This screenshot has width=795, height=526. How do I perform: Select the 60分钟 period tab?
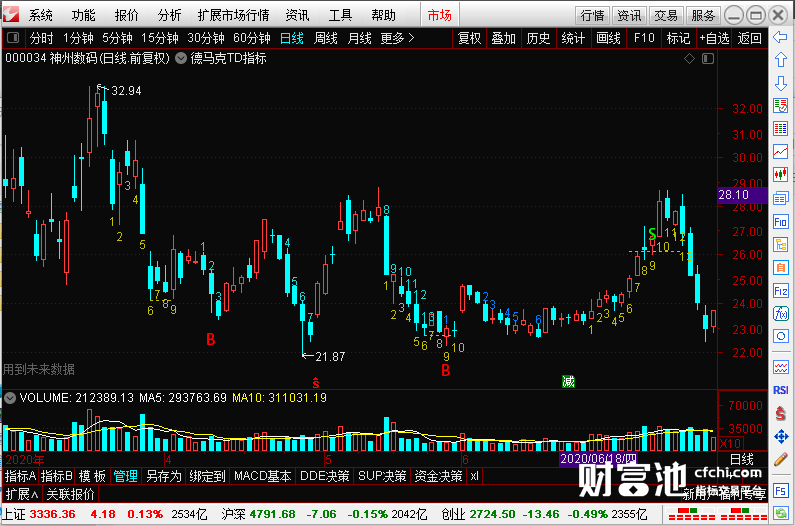(x=252, y=38)
